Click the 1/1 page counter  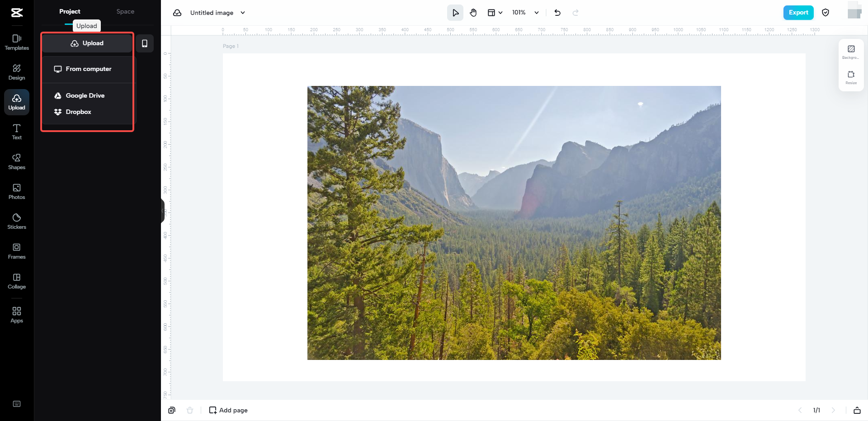point(816,410)
